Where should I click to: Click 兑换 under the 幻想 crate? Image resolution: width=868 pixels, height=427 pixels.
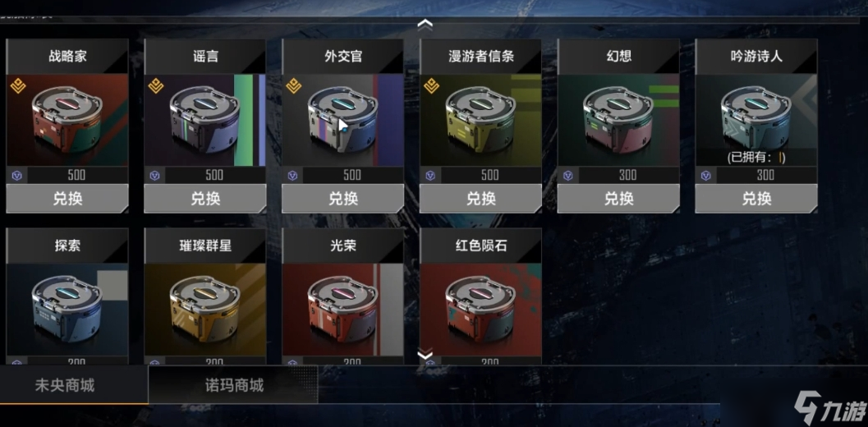pos(618,199)
